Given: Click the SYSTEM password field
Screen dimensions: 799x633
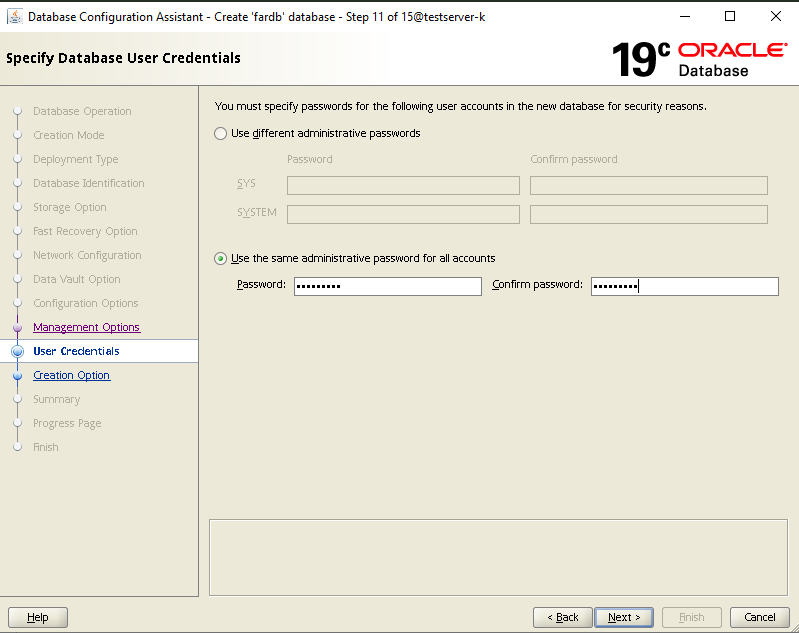Looking at the screenshot, I should pyautogui.click(x=403, y=214).
